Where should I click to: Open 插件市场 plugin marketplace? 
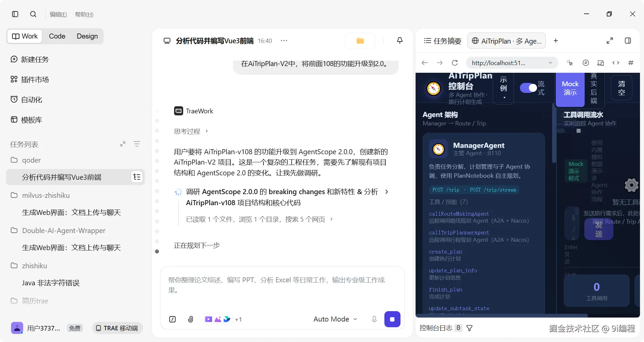pyautogui.click(x=30, y=79)
